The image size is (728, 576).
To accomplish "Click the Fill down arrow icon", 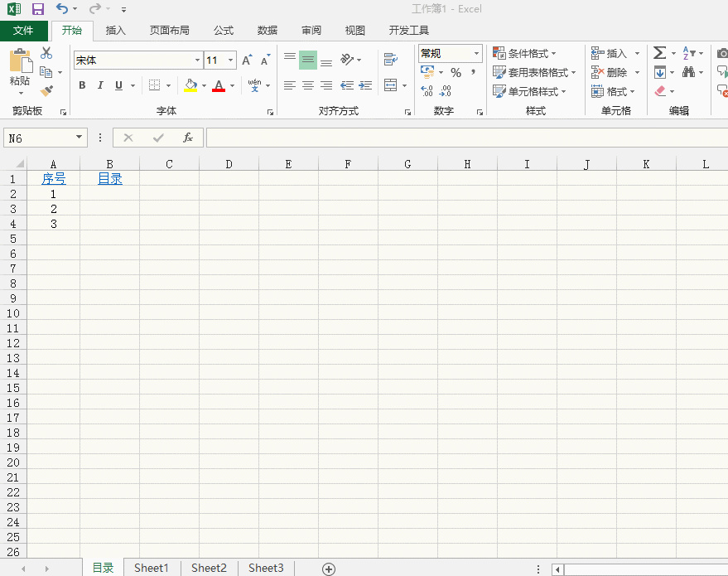I will (x=660, y=72).
